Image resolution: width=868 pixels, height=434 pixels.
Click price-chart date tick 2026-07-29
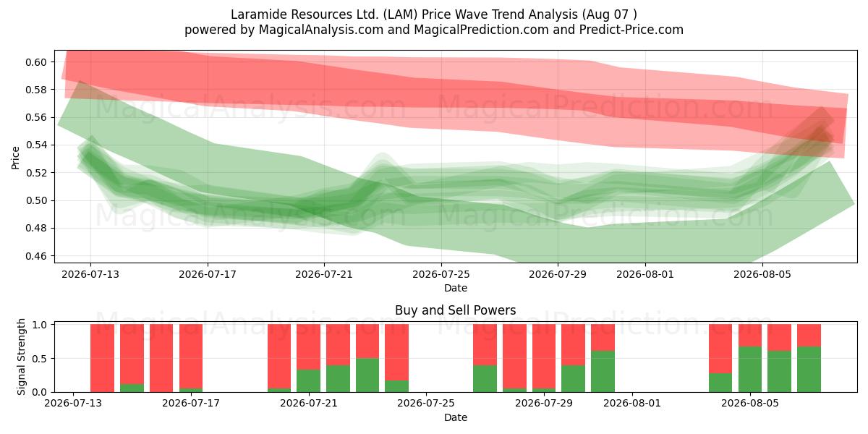[558, 274]
